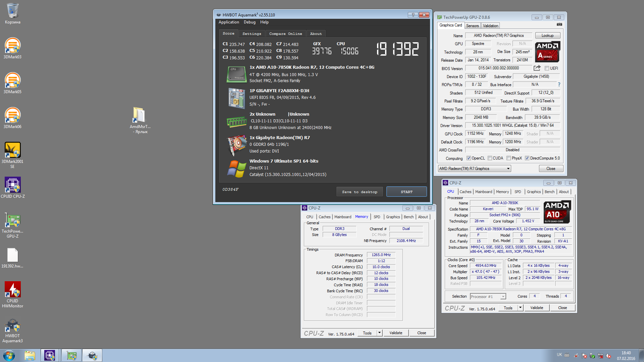Screen dimensions: 644x362
Task: Open the 3DMark05 desktop shortcut
Action: [12, 83]
